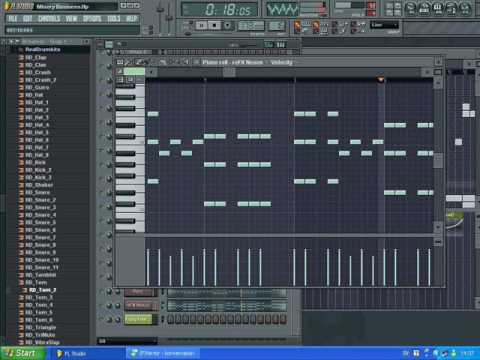The width and height of the screenshot is (480, 360).
Task: Select RD_Shaker sample in browser
Action: (39, 185)
